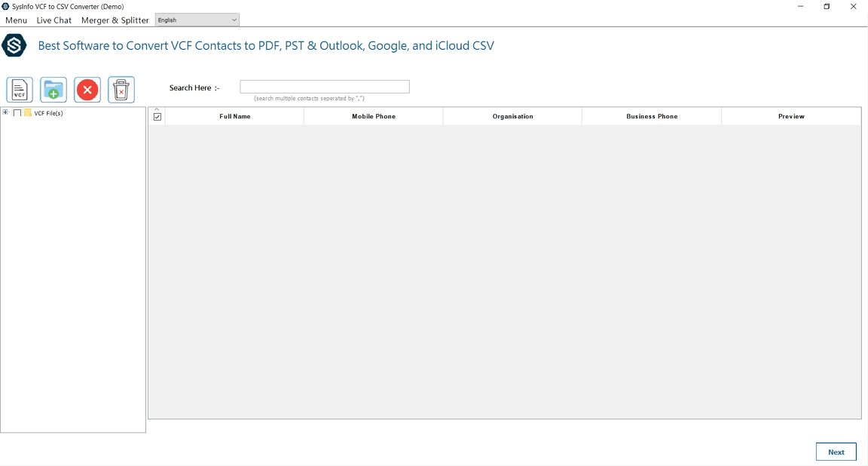
Task: Select the VCF File(s) tree label
Action: pos(49,113)
